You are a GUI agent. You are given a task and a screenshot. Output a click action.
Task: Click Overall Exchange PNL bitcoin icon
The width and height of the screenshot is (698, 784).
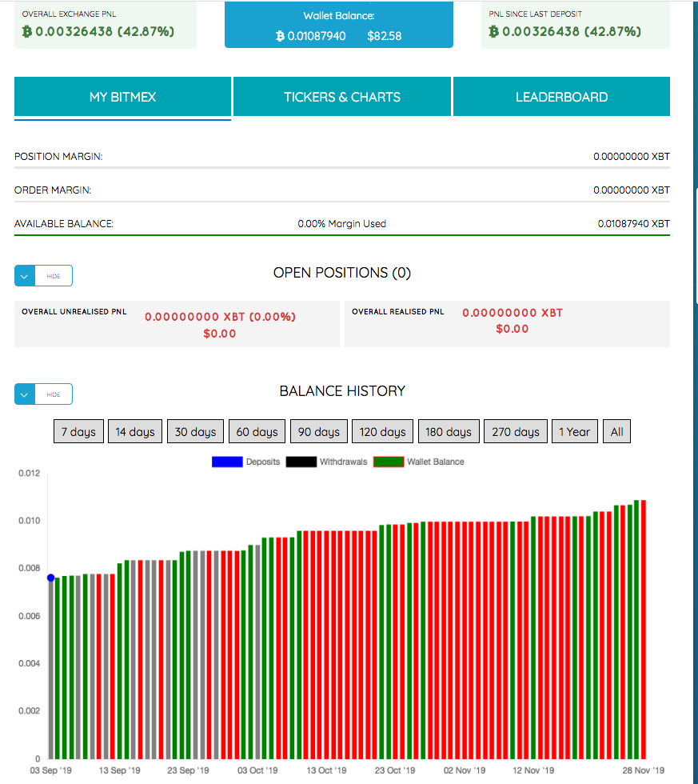(x=27, y=31)
